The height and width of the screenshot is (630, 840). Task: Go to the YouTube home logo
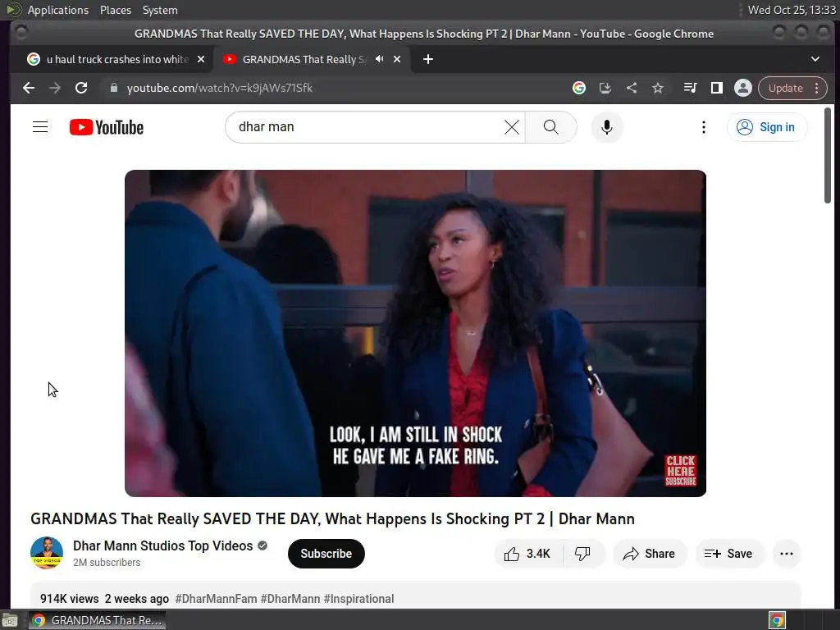[x=107, y=127]
